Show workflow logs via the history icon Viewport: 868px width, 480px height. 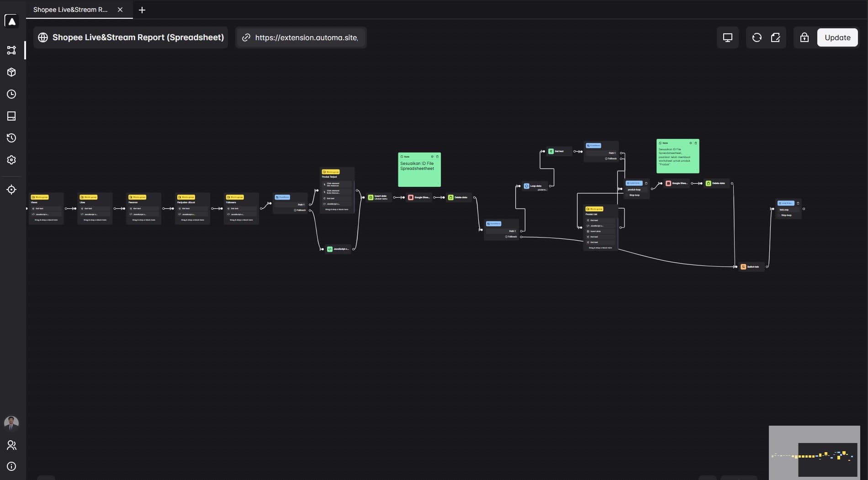[11, 138]
